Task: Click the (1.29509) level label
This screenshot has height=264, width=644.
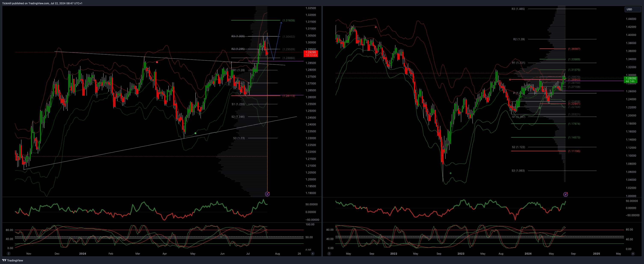Action: point(288,49)
